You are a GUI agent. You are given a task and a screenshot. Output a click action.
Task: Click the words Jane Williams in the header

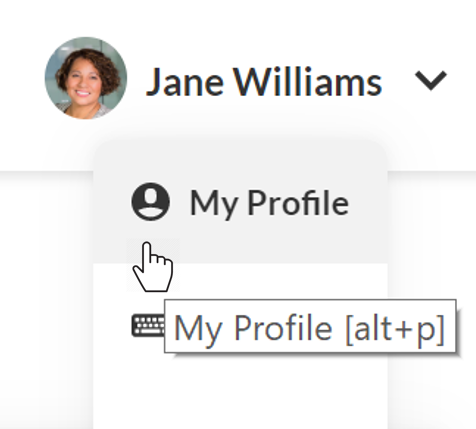(264, 82)
